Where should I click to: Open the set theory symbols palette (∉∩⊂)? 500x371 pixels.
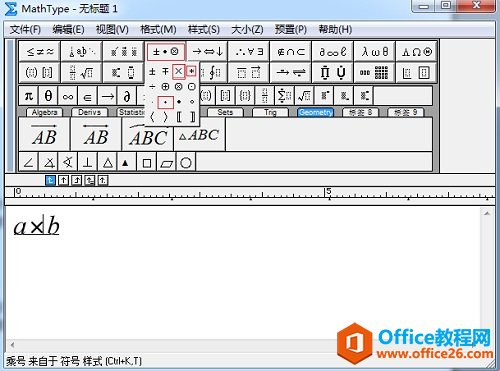[291, 51]
